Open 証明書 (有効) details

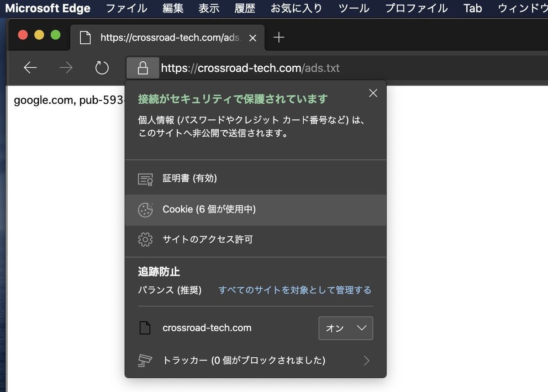(x=255, y=179)
